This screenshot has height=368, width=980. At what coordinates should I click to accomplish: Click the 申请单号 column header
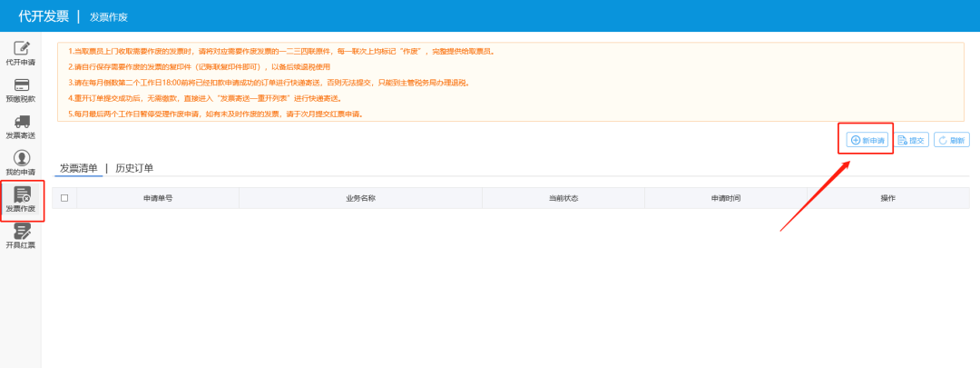tap(158, 198)
